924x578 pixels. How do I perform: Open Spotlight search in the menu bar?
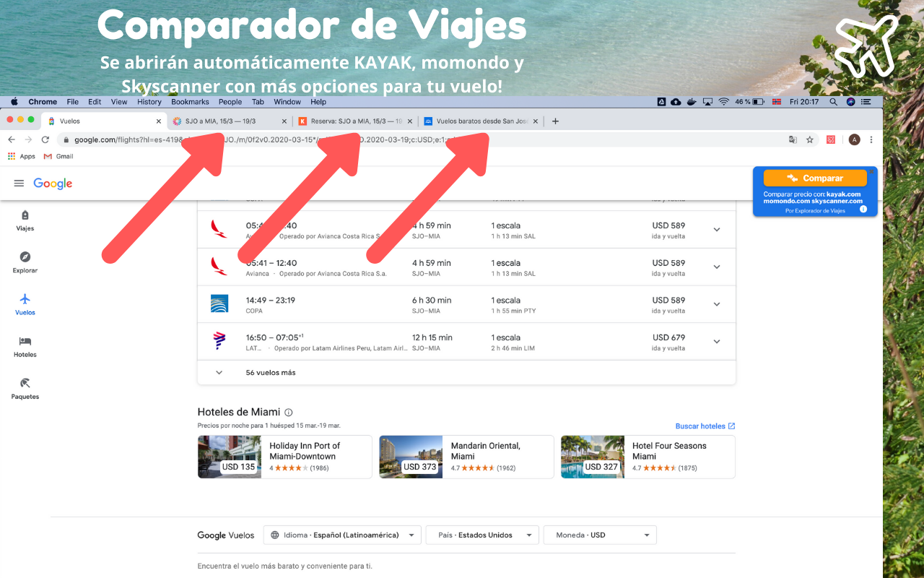pos(834,102)
